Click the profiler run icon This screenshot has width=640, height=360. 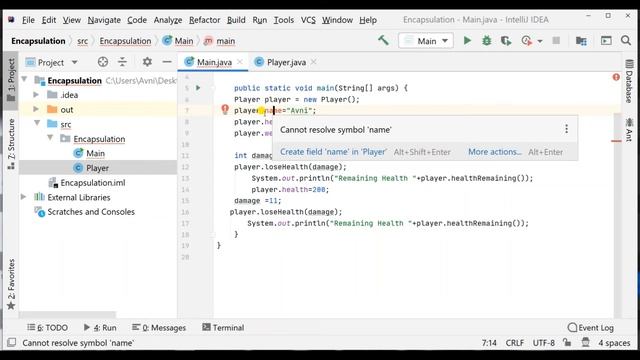[x=527, y=41]
